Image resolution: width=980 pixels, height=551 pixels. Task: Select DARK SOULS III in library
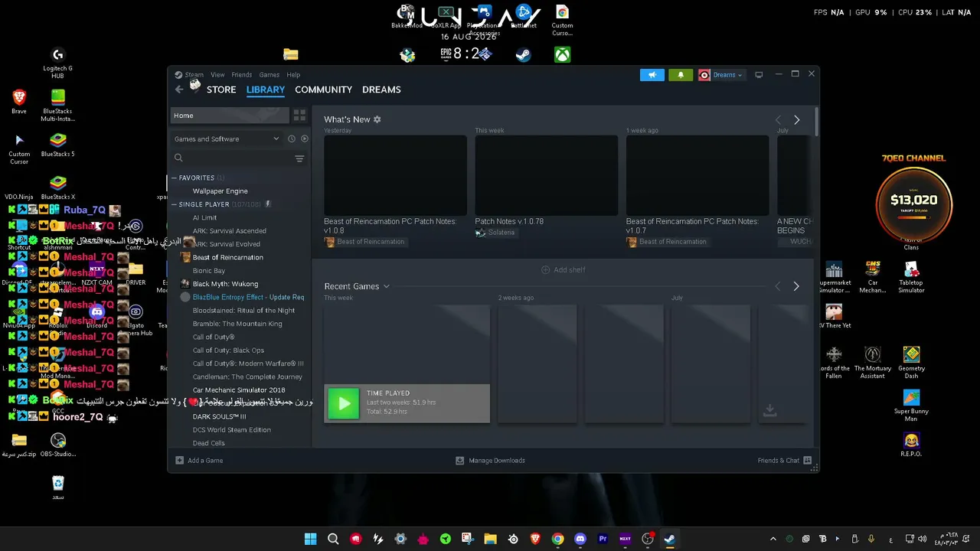[x=219, y=417]
